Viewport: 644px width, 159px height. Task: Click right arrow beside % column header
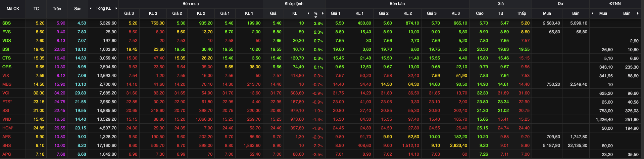tap(323, 13)
